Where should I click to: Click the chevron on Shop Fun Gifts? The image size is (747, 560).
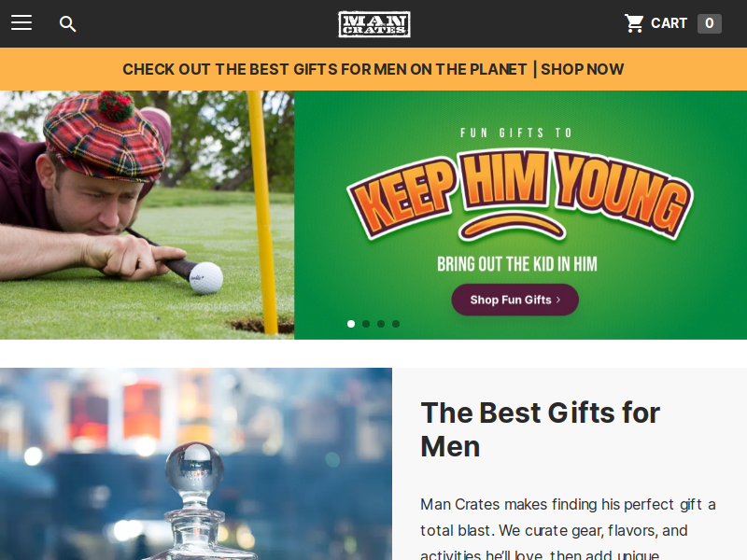coord(558,300)
